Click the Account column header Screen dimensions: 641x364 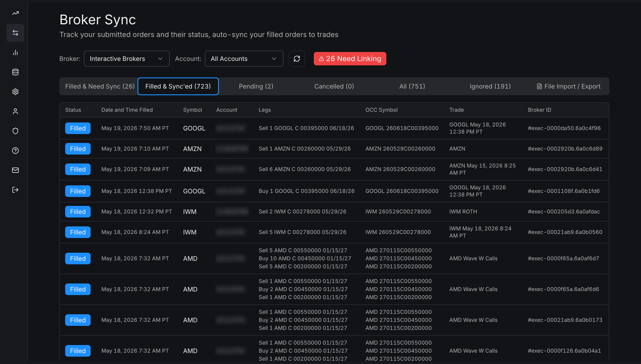coord(227,110)
